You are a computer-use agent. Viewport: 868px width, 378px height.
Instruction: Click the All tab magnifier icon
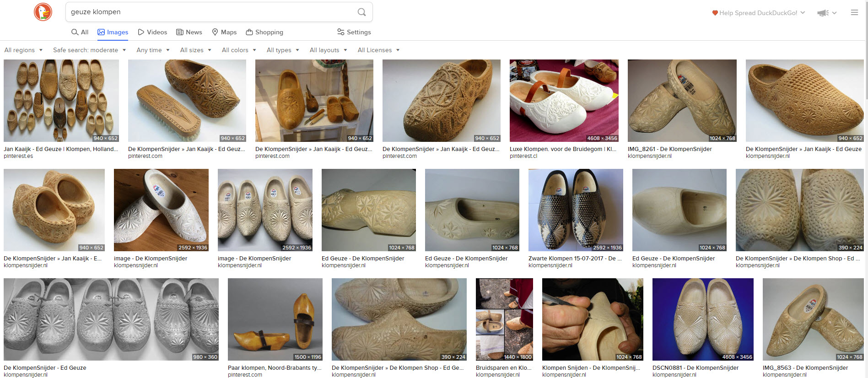75,32
